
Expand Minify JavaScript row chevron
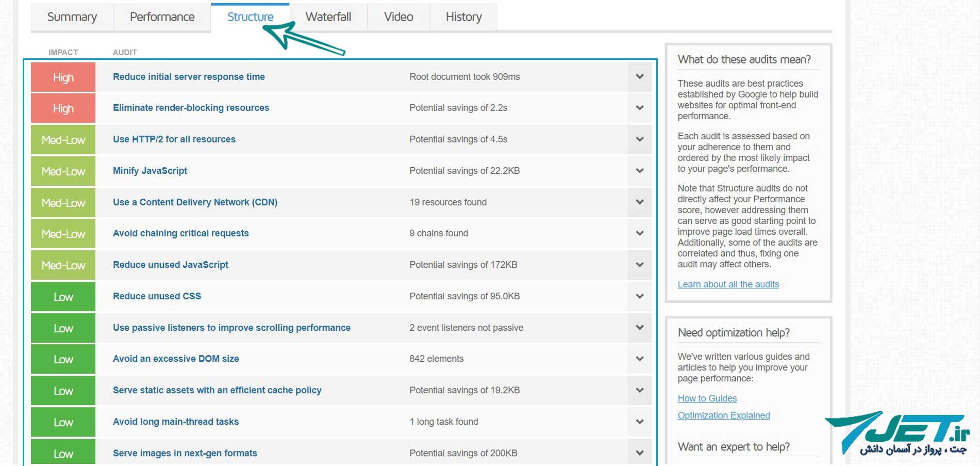click(x=640, y=171)
